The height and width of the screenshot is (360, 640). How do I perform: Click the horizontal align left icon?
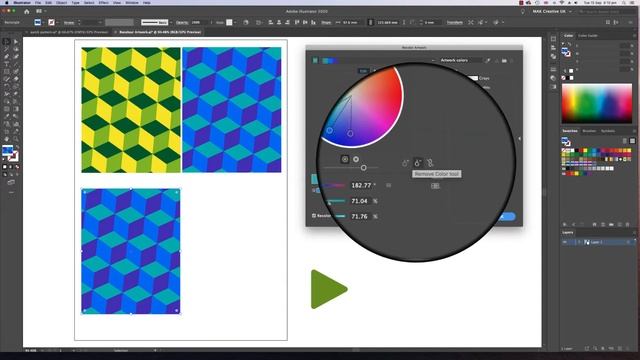coord(271,22)
